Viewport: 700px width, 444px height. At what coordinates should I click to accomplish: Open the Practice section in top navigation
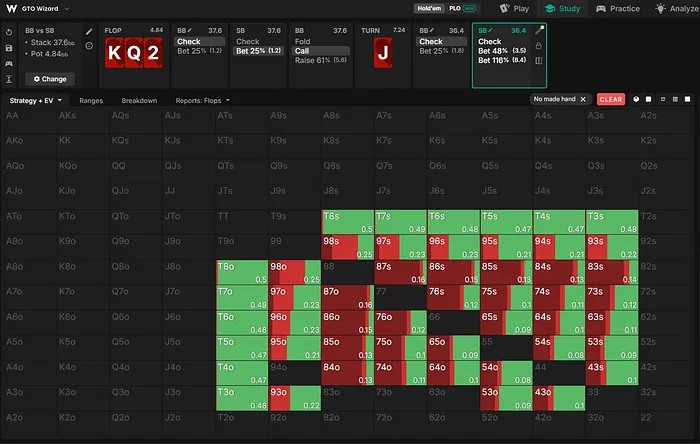click(618, 8)
